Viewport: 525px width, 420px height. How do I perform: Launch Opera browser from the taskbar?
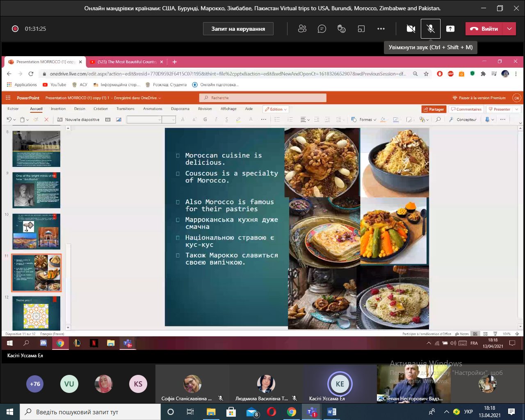pos(272,412)
